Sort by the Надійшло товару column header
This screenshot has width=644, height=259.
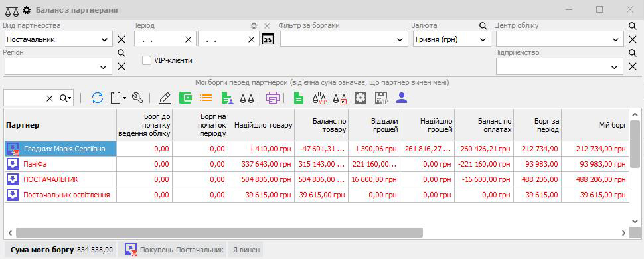click(260, 125)
